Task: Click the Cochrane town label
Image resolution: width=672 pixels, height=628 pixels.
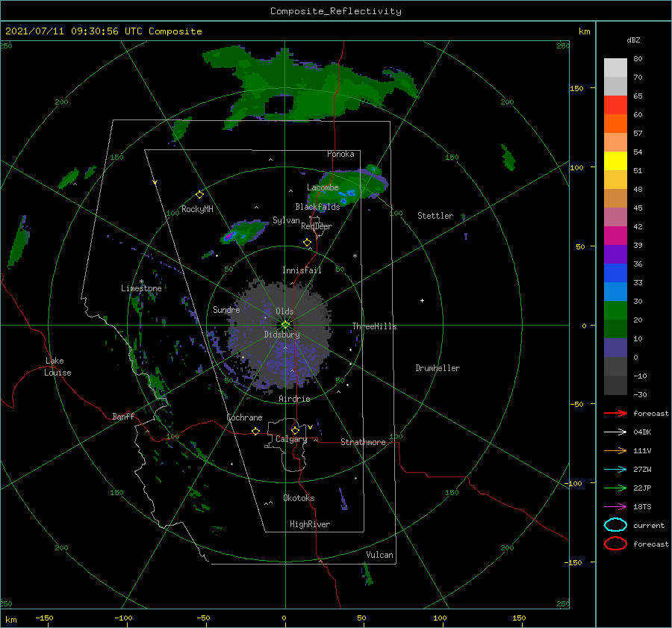Action: click(x=244, y=417)
